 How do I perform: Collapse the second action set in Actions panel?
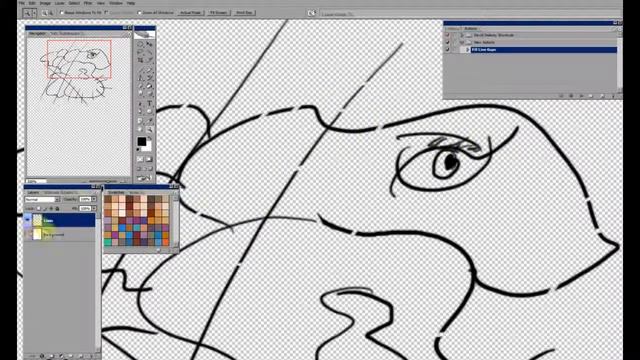click(x=462, y=42)
